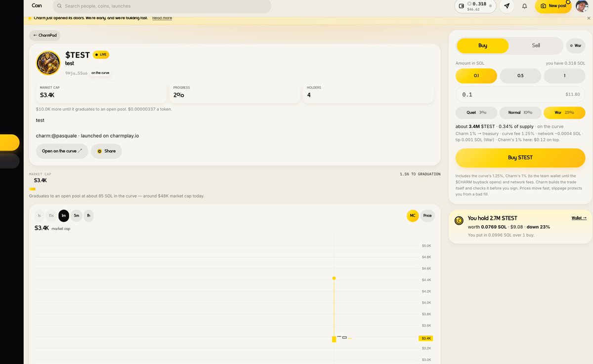593x364 pixels.
Task: Focus the search people, coins, launches field
Action: [x=162, y=6]
